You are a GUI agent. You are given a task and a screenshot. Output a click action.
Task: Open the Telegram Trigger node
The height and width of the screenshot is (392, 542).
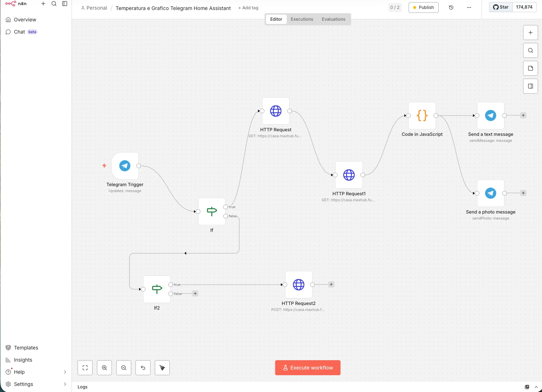125,165
